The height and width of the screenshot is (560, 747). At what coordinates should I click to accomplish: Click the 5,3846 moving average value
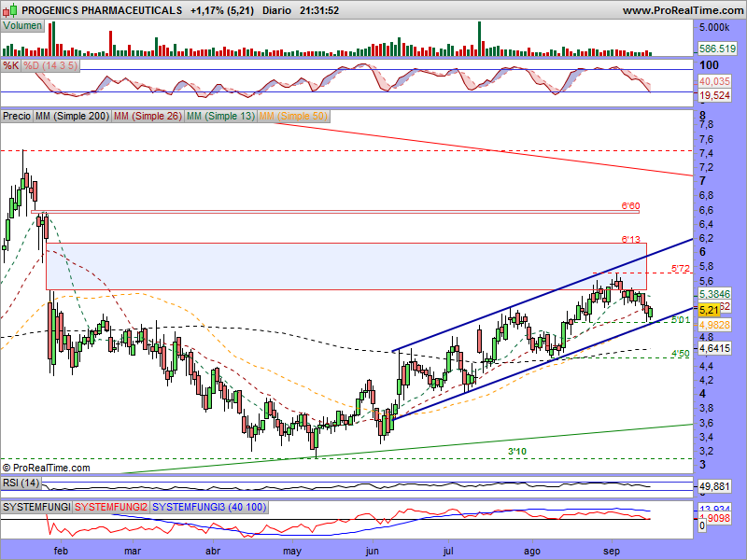click(714, 294)
